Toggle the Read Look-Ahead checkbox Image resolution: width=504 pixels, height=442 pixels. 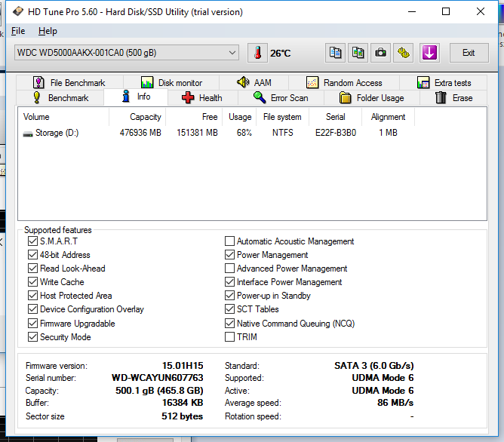(x=32, y=269)
